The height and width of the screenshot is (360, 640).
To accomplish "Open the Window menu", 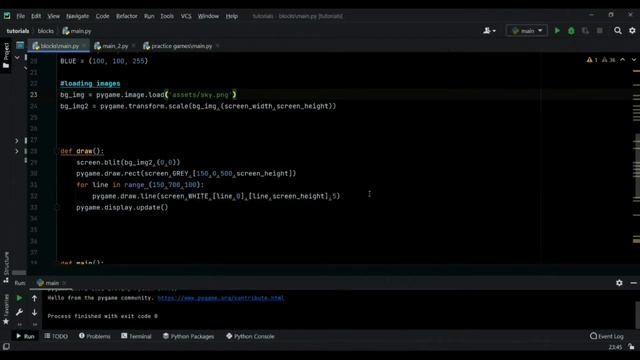I will click(208, 16).
